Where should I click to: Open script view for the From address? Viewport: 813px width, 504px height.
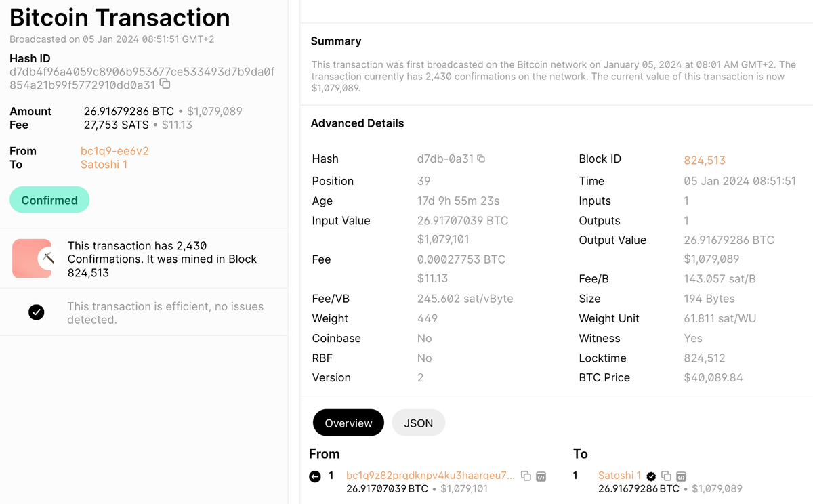[x=541, y=476]
